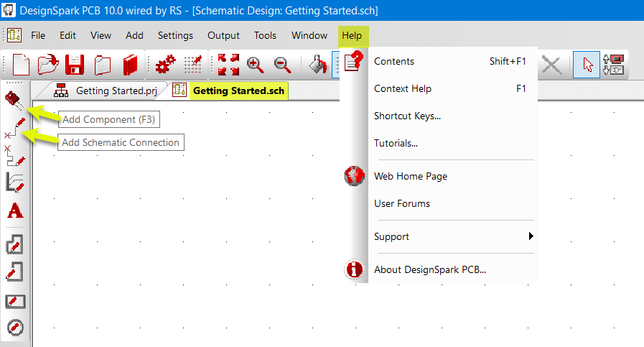This screenshot has height=347, width=644.
Task: Click the Open file folder icon
Action: coord(48,65)
